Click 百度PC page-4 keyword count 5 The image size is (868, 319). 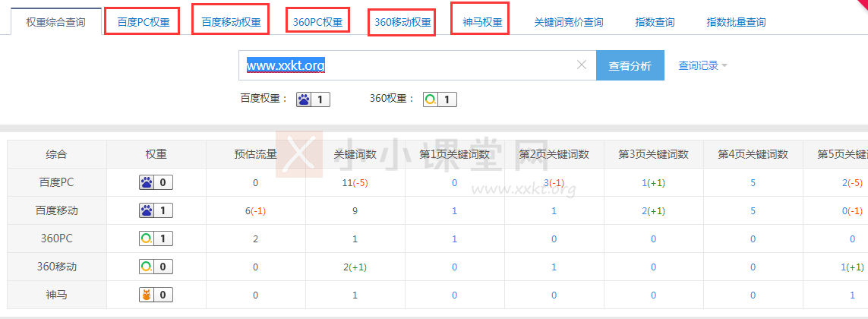[x=753, y=183]
